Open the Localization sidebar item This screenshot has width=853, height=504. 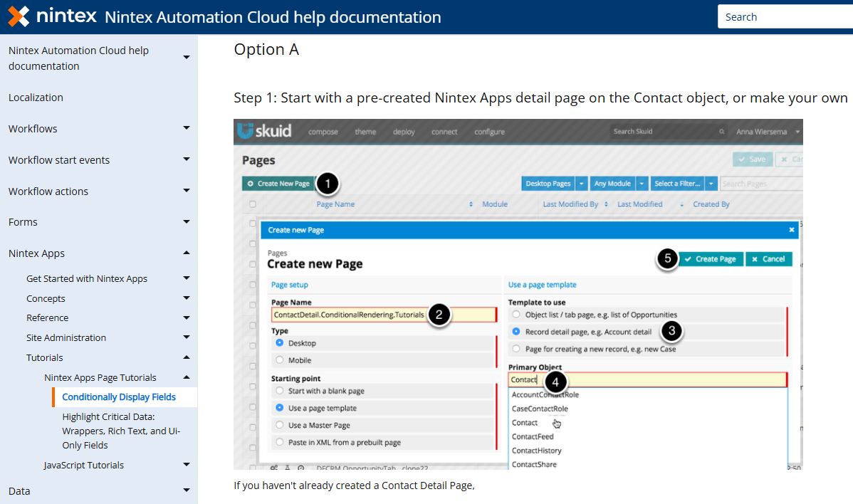pos(36,98)
